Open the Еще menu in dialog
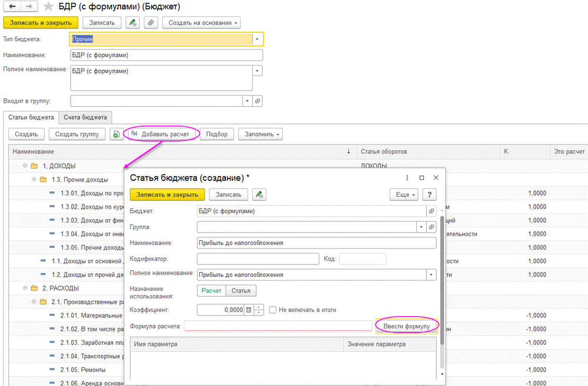This screenshot has height=386, width=588. 405,194
